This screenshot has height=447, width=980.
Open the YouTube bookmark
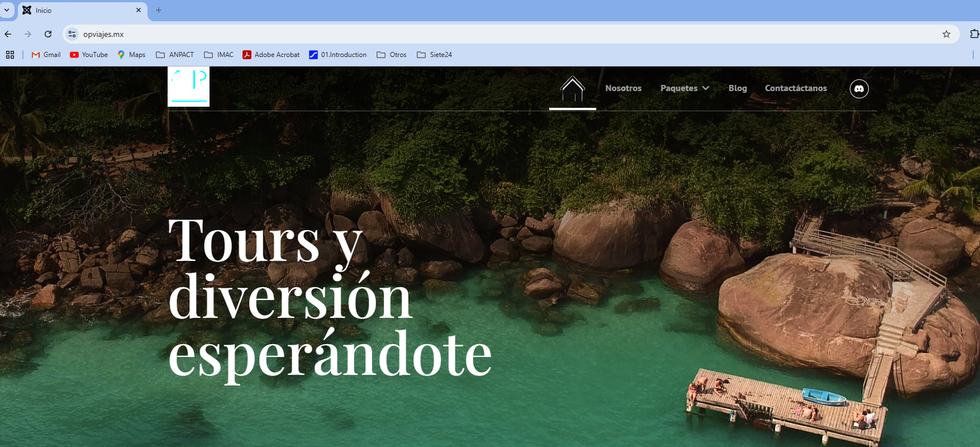[89, 55]
